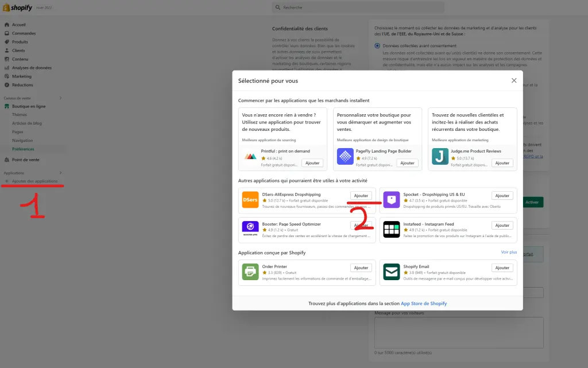This screenshot has width=588, height=368.
Task: Expand the Applications section chevron
Action: coord(60,173)
